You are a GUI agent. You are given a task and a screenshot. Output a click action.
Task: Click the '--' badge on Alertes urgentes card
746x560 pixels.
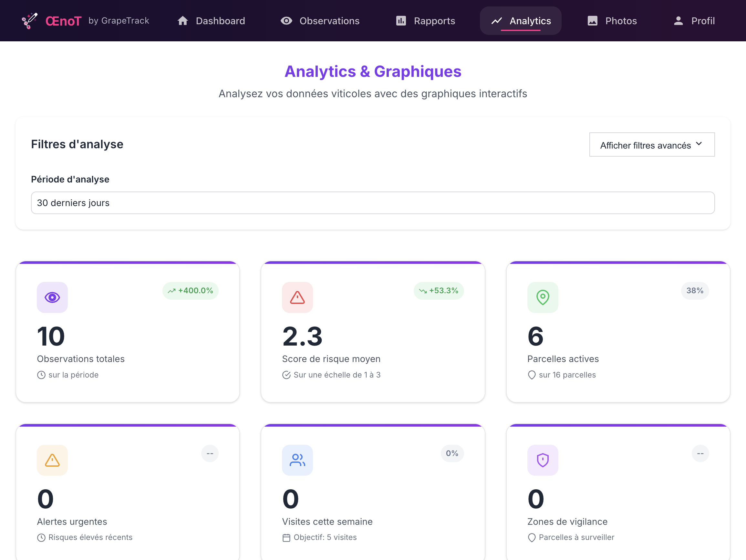pyautogui.click(x=210, y=453)
